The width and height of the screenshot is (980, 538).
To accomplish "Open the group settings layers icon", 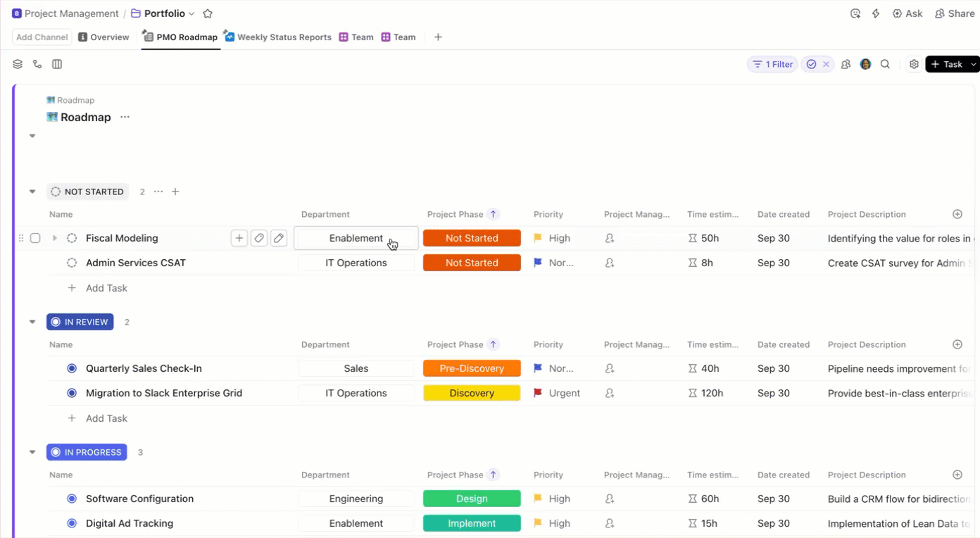I will point(17,64).
